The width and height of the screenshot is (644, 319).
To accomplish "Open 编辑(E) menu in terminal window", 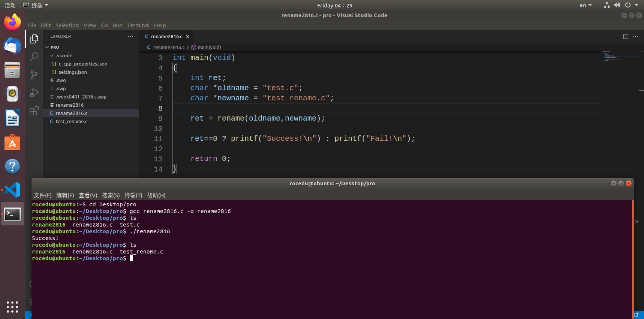I will 65,195.
